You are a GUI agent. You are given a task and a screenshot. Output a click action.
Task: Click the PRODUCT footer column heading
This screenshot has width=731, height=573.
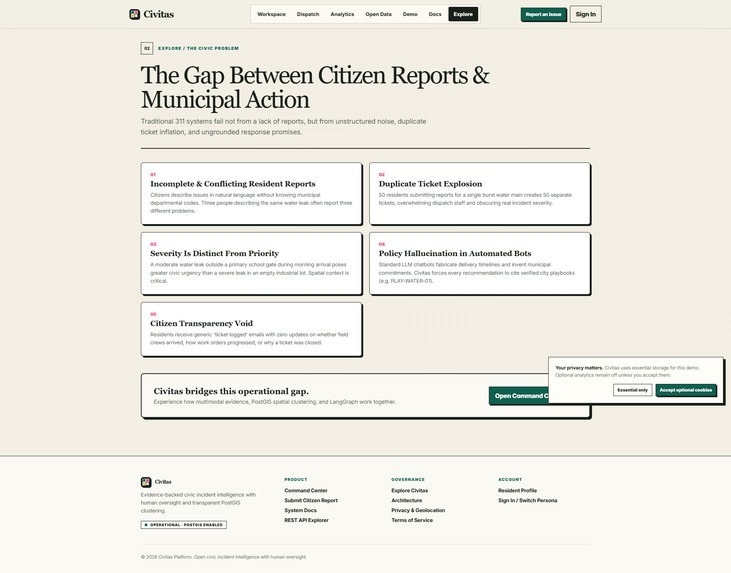(x=296, y=479)
